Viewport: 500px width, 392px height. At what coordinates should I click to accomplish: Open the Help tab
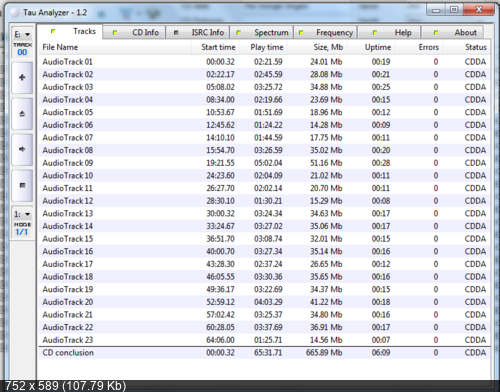click(389, 32)
